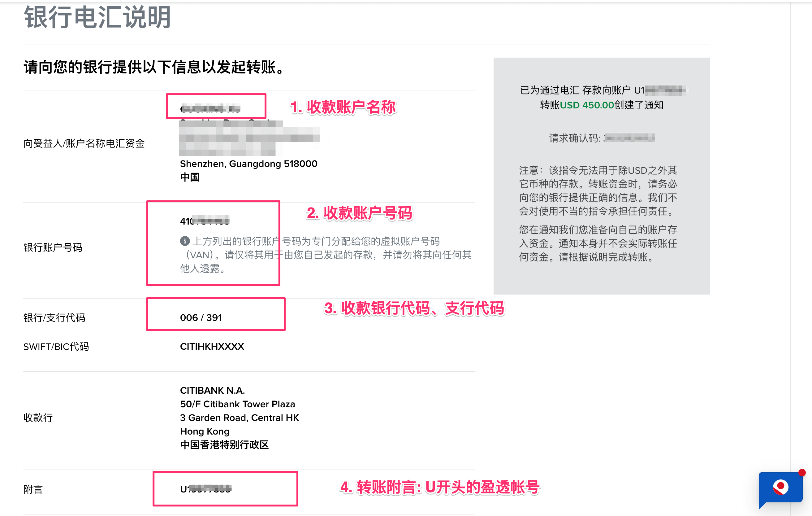Click the USD 450.00 amount text
This screenshot has height=516, width=812.
[587, 105]
